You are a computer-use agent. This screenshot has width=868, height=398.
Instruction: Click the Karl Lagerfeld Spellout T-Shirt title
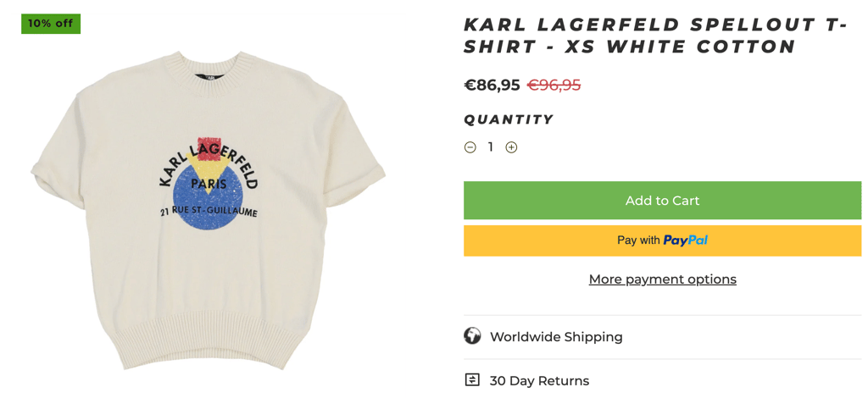coord(656,36)
